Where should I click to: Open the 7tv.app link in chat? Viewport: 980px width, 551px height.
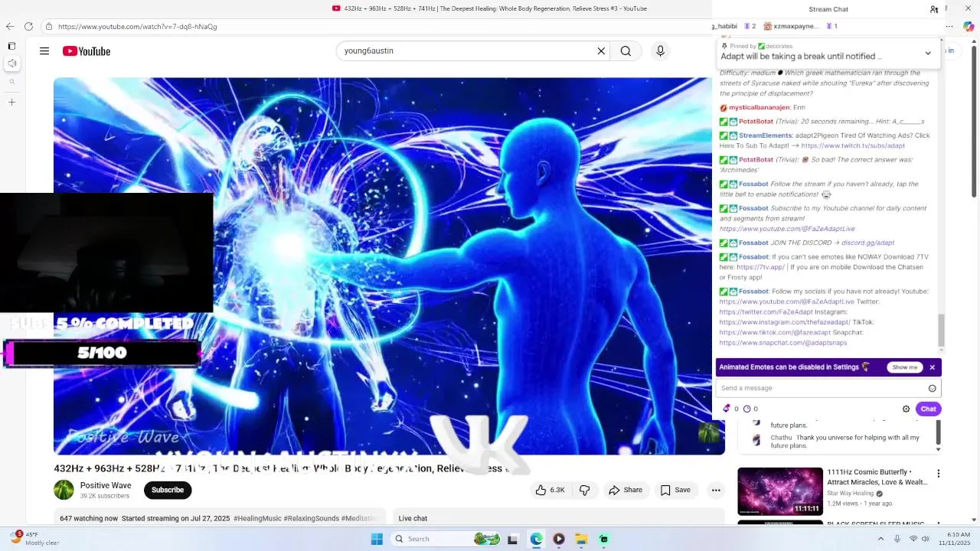tap(760, 267)
